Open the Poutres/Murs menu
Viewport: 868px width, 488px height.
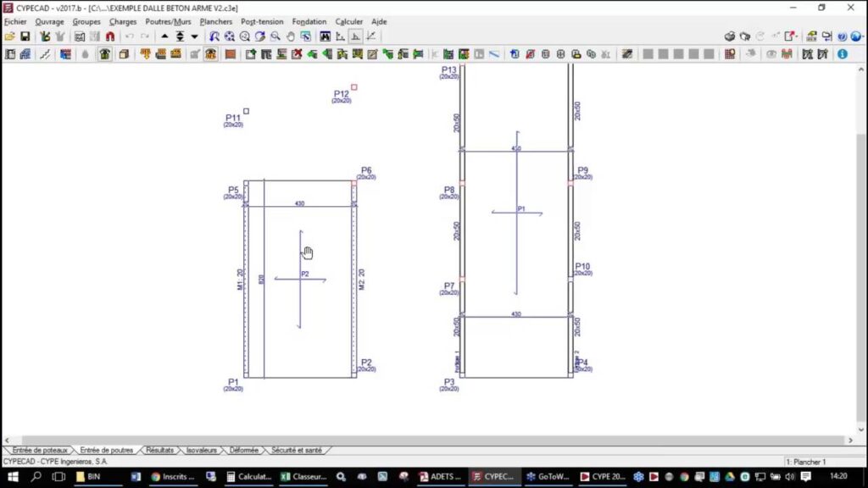(x=168, y=22)
